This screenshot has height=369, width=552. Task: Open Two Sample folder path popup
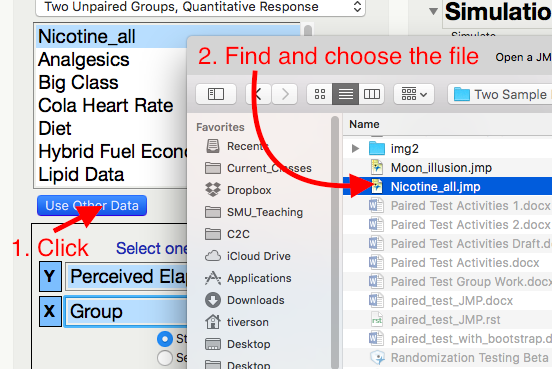pos(500,94)
